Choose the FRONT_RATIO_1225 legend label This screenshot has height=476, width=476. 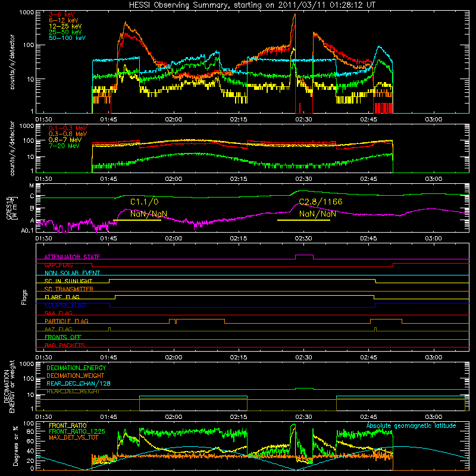(77, 431)
